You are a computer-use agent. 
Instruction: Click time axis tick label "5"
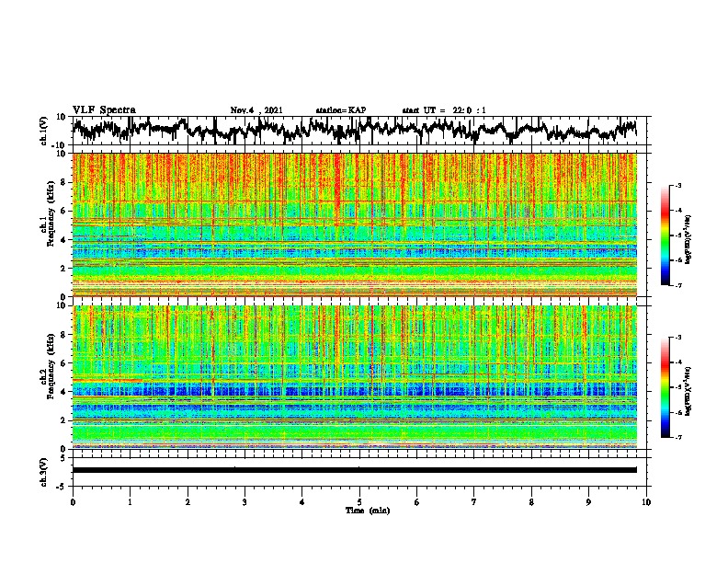359,502
